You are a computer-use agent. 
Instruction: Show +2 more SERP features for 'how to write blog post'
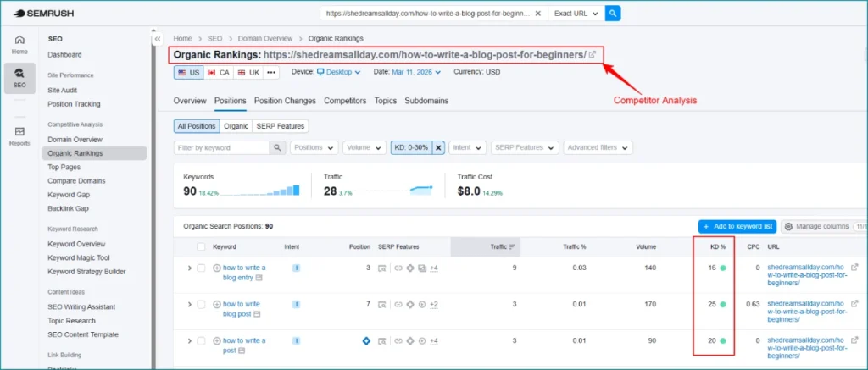point(434,305)
